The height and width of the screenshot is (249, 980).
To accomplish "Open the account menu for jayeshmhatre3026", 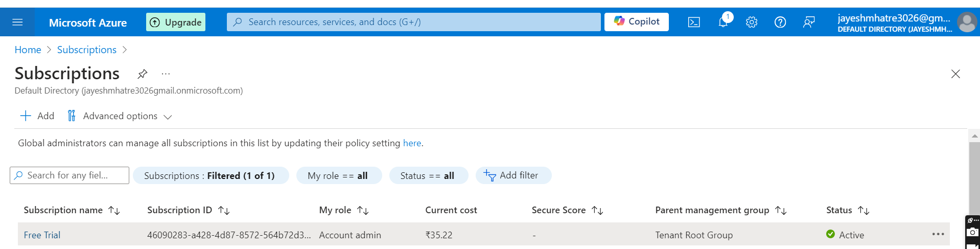I will pos(895,22).
